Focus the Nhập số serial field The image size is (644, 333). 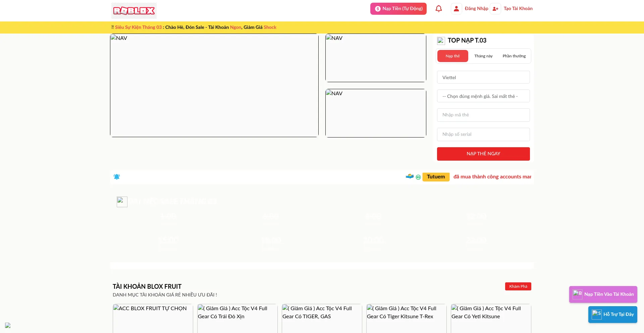(x=483, y=134)
